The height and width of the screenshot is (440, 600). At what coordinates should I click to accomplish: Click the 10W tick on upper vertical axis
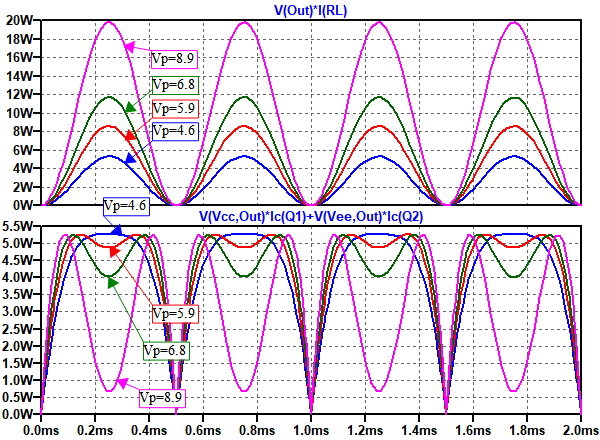[x=19, y=113]
